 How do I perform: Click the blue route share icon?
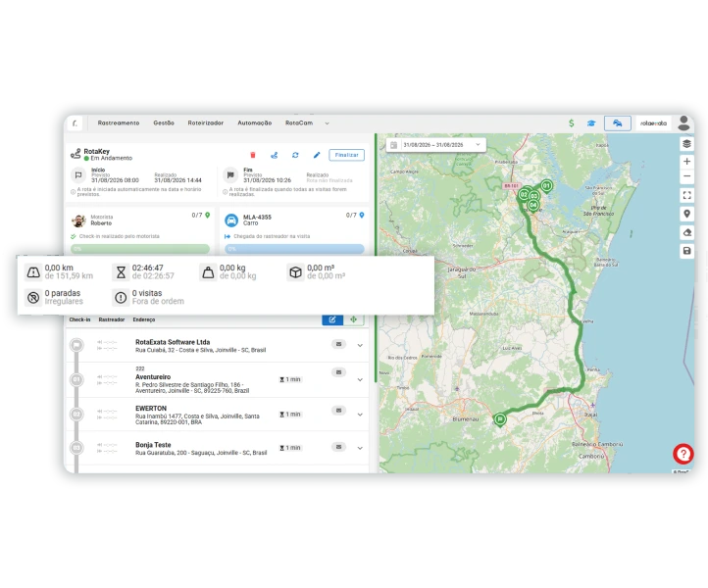click(x=274, y=155)
